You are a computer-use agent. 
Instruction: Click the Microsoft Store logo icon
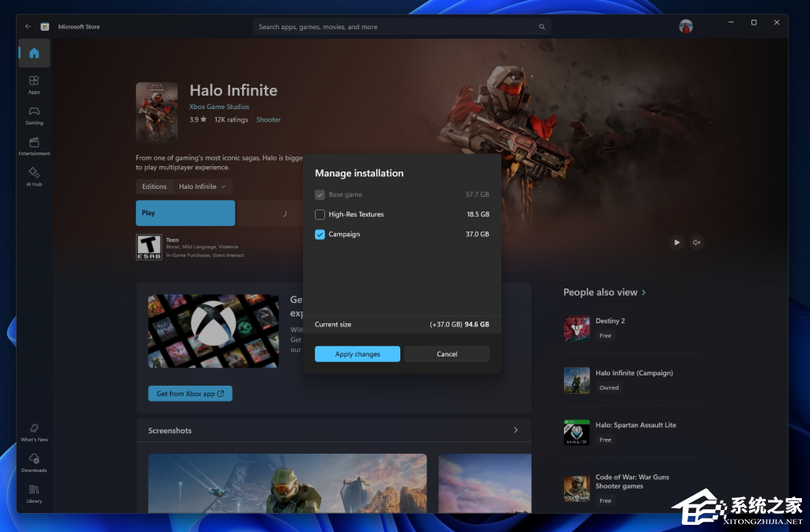pyautogui.click(x=45, y=26)
